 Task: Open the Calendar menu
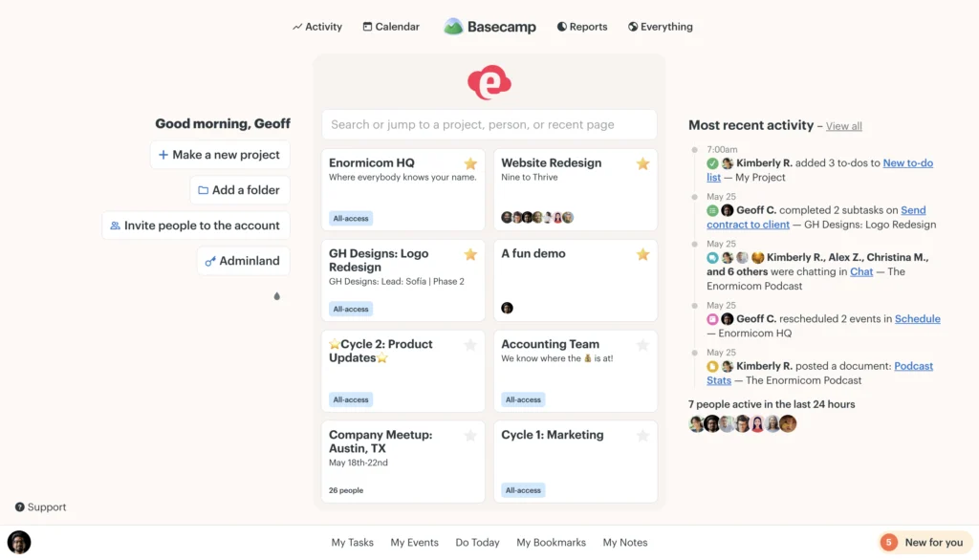point(391,27)
